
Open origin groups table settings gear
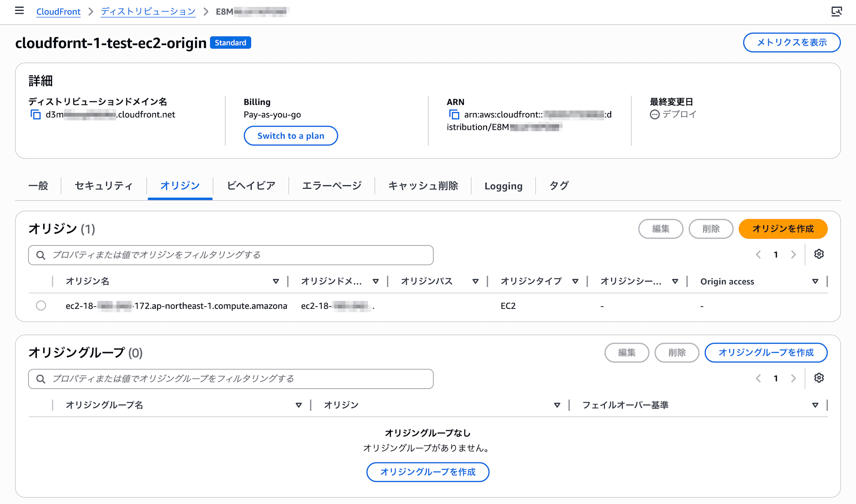(x=819, y=378)
